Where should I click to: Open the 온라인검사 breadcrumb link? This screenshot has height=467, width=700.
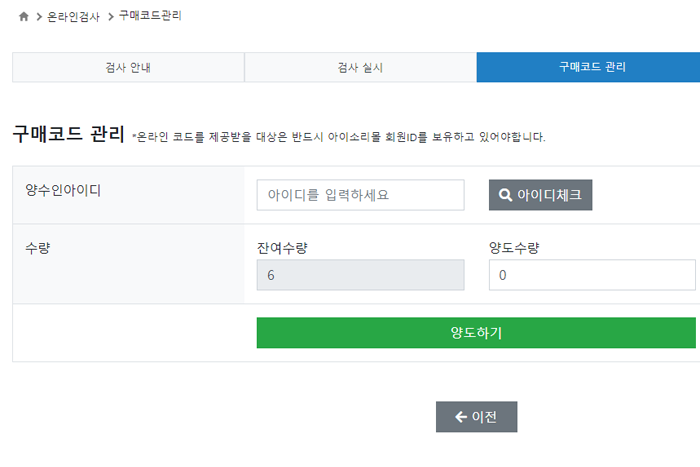click(73, 17)
